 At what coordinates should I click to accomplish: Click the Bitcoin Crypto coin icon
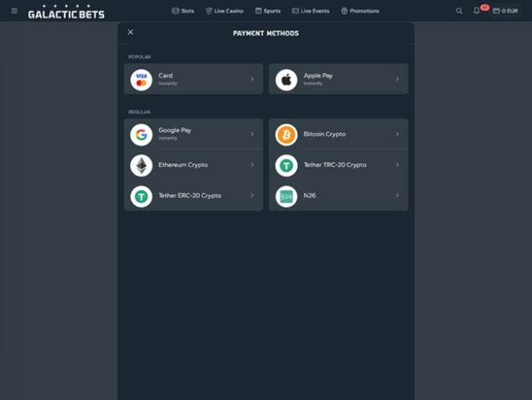coord(286,135)
